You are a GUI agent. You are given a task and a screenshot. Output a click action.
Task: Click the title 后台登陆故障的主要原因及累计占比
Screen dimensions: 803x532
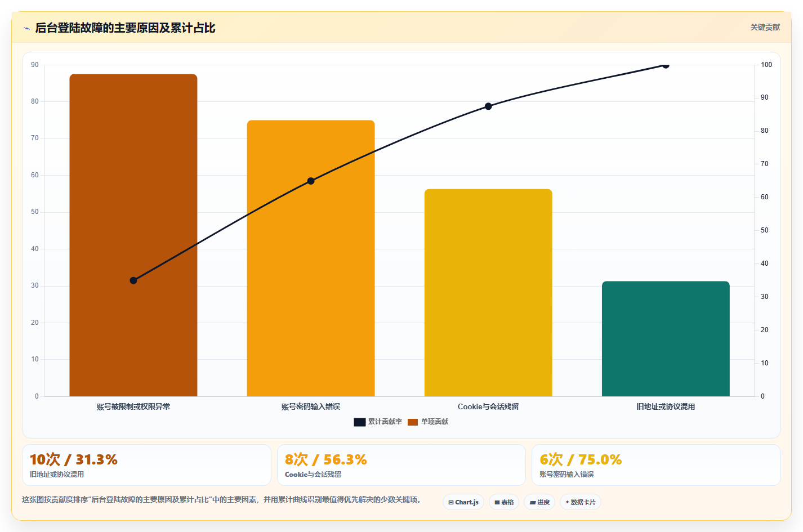(125, 28)
